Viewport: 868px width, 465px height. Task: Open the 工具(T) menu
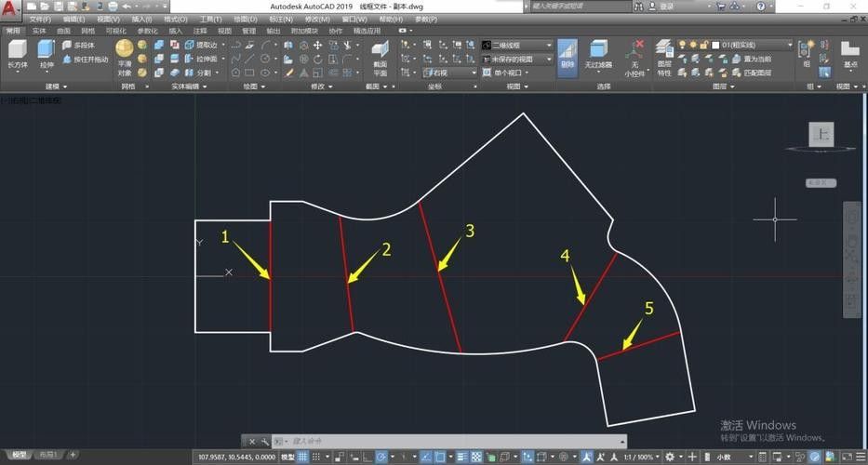210,19
